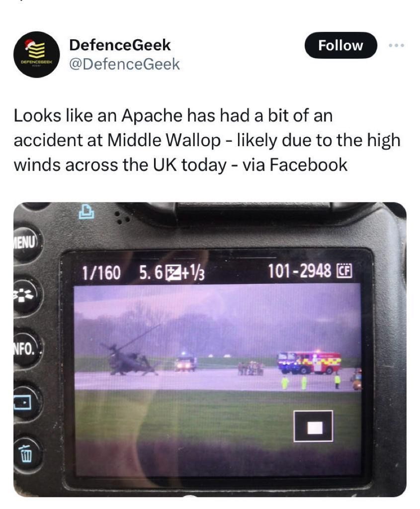
Task: Click the Apache helicopter in the photo
Action: 130,355
